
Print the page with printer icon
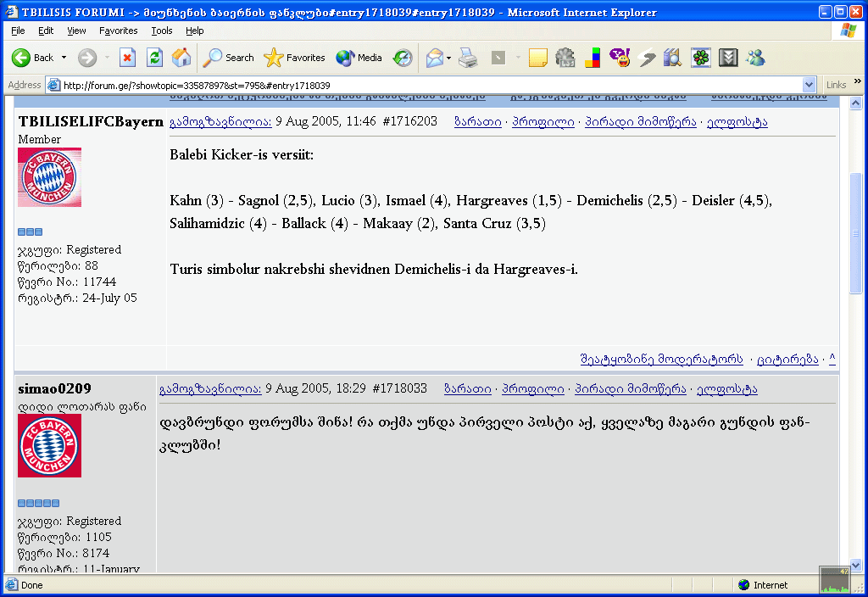pos(468,58)
